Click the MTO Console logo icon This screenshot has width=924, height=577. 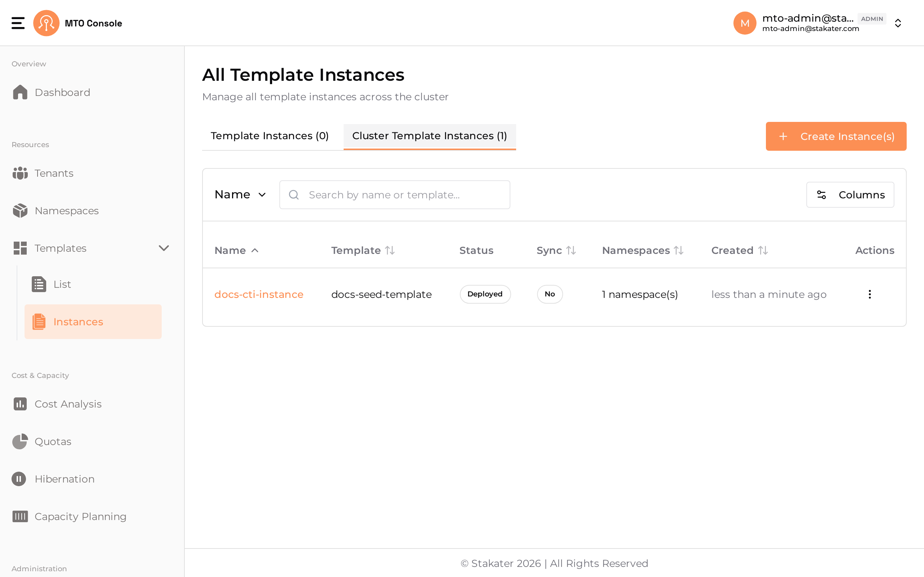coord(46,23)
